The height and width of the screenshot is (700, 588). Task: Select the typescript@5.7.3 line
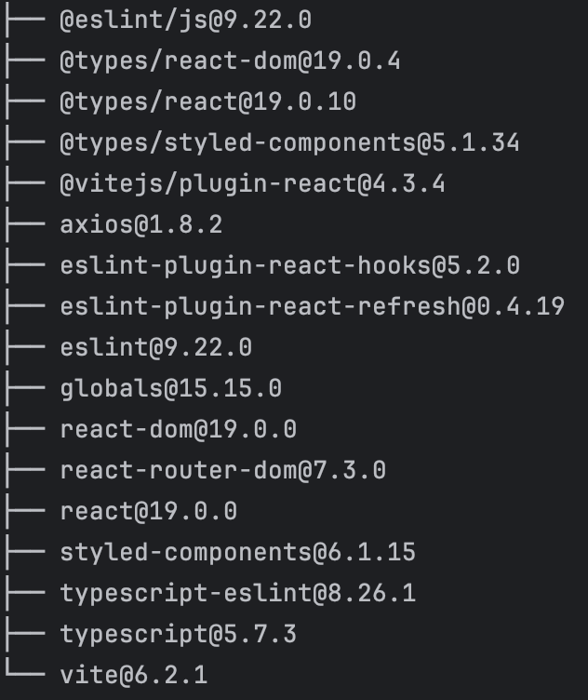pyautogui.click(x=179, y=635)
